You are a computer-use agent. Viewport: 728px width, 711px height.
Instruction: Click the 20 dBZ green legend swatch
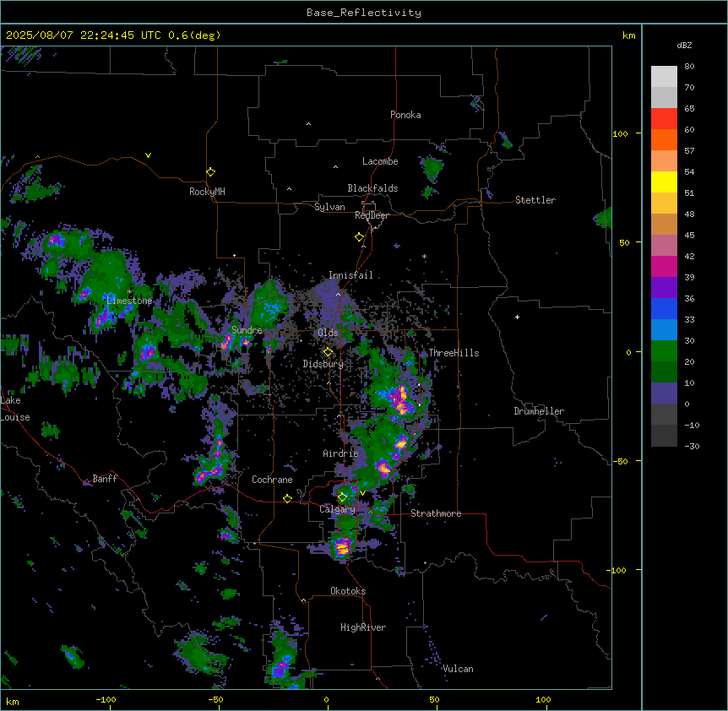[x=664, y=372]
